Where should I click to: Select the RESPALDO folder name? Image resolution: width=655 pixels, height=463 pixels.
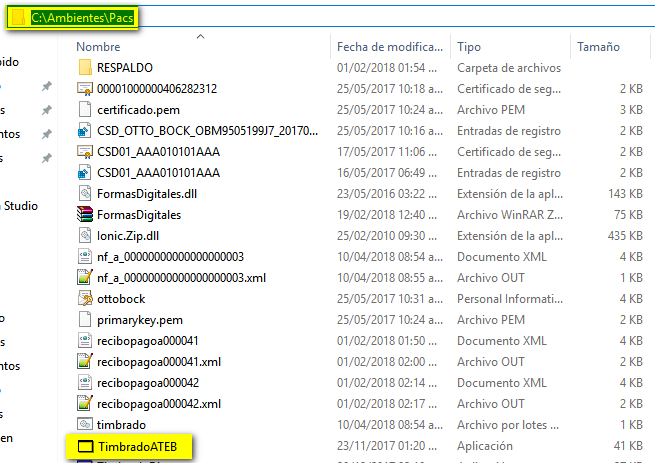point(125,68)
